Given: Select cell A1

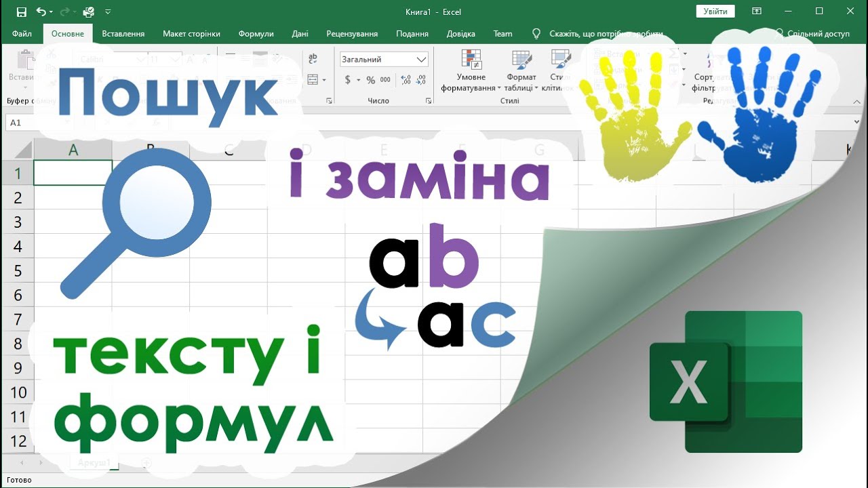Looking at the screenshot, I should [73, 173].
